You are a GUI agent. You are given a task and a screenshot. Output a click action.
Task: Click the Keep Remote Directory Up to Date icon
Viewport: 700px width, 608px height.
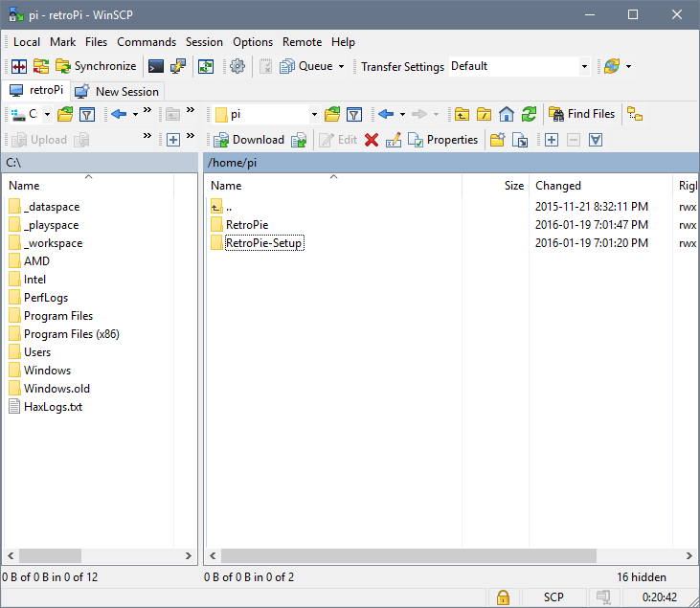coord(40,66)
